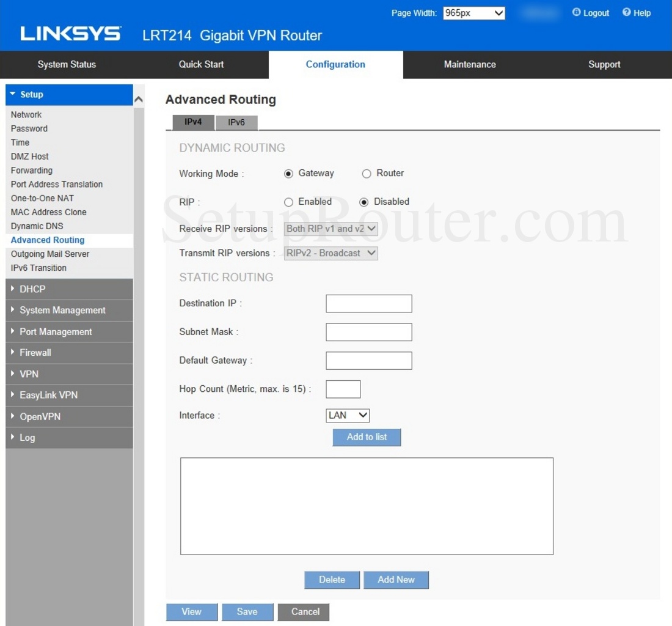Image resolution: width=672 pixels, height=626 pixels.
Task: Open Forwarding settings
Action: tap(32, 171)
